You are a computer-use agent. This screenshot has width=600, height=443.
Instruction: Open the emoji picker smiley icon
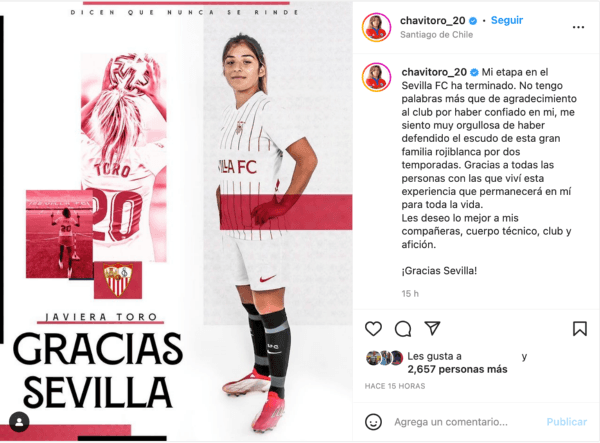click(x=373, y=422)
